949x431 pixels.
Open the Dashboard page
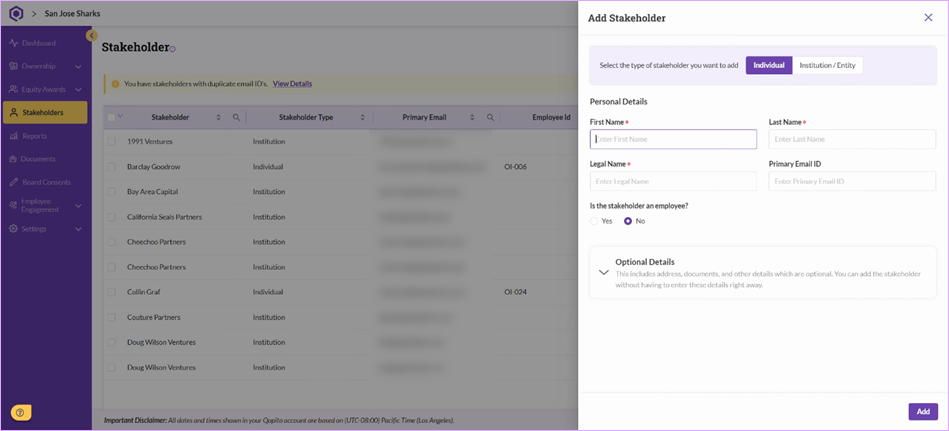tap(39, 43)
